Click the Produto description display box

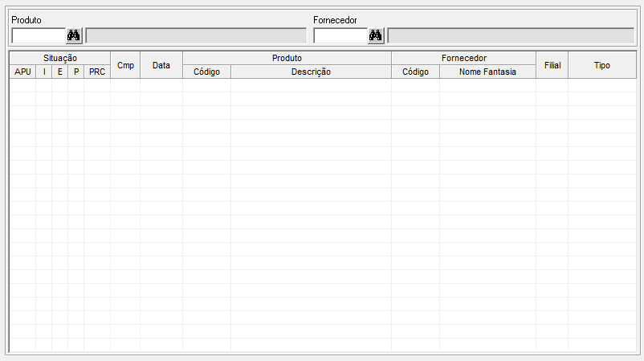196,35
